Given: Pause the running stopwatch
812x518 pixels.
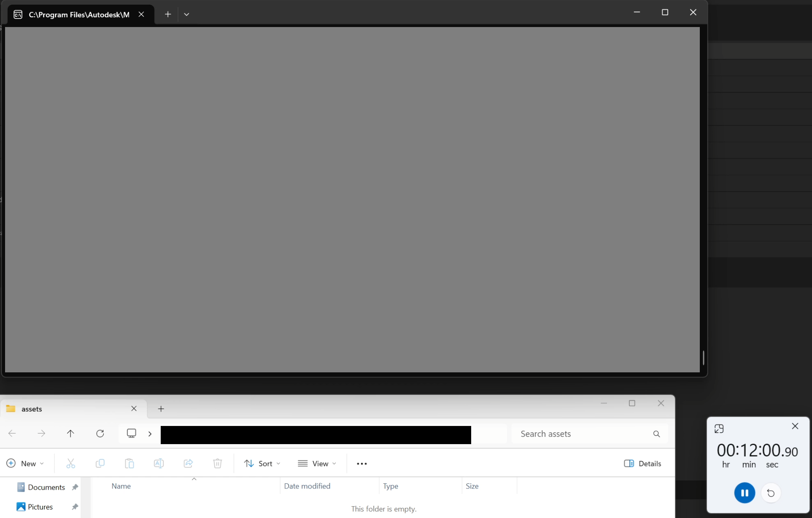Looking at the screenshot, I should click(744, 493).
